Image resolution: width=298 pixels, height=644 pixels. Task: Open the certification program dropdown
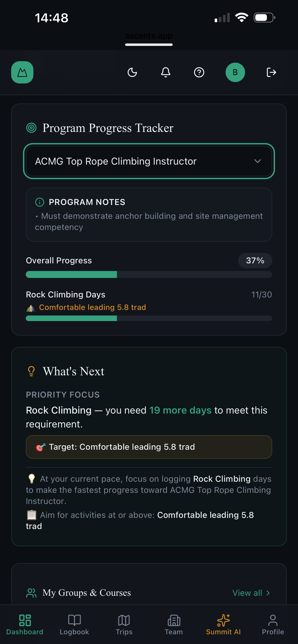(149, 161)
